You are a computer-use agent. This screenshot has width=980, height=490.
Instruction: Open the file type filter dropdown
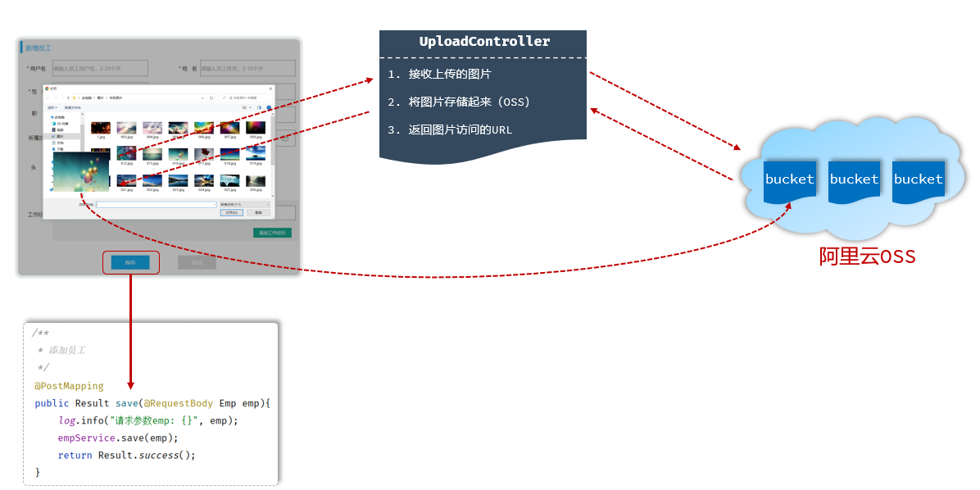coord(245,204)
